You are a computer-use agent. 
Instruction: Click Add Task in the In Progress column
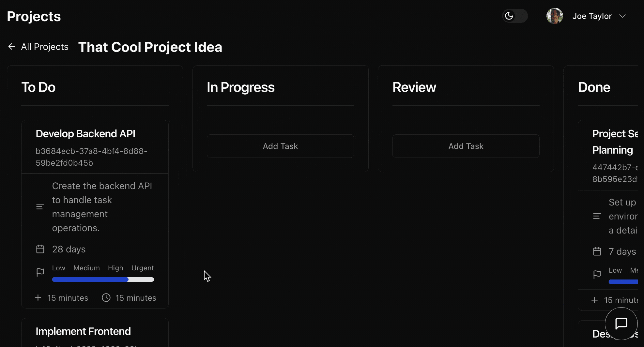(280, 146)
